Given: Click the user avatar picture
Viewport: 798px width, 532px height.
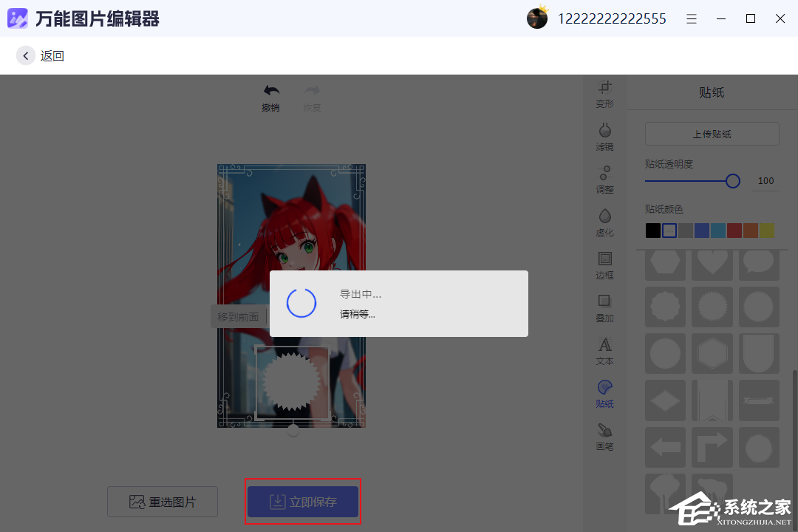Looking at the screenshot, I should 537,18.
